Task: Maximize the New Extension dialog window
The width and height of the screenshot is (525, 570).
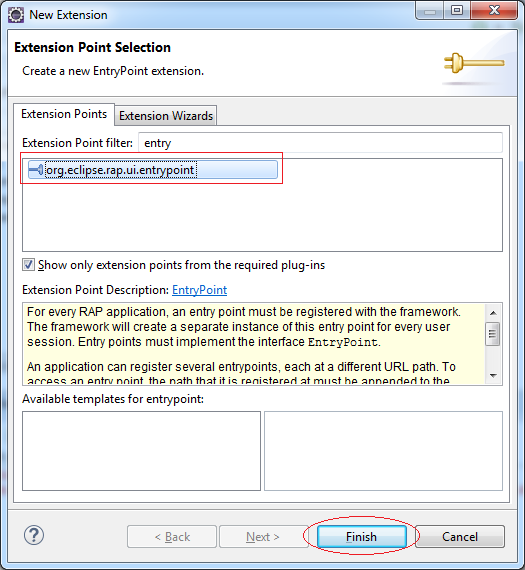Action: point(457,10)
